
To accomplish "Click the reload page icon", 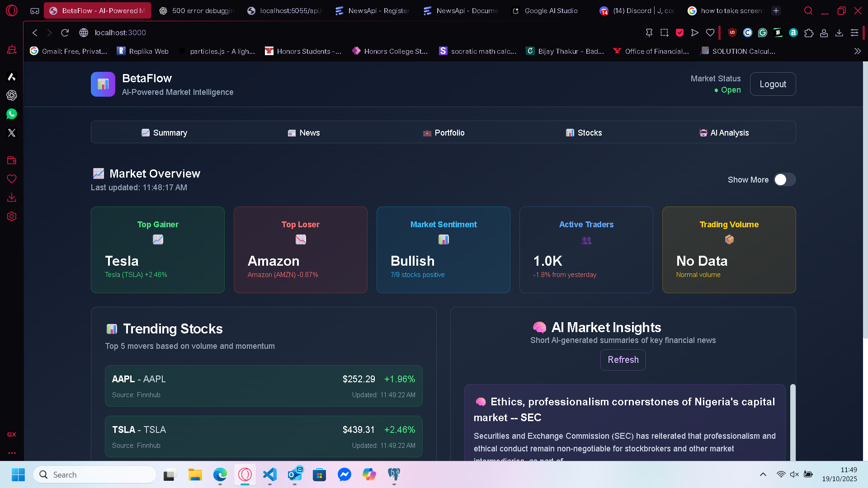I will (x=65, y=33).
